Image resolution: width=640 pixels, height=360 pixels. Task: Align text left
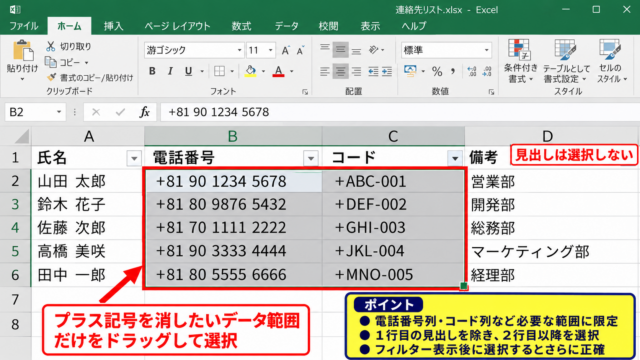tap(325, 71)
